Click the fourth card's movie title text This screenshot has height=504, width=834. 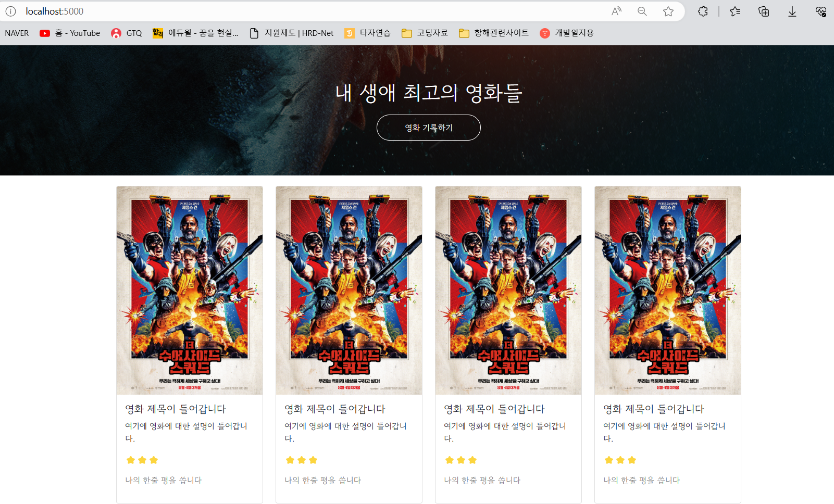tap(654, 409)
